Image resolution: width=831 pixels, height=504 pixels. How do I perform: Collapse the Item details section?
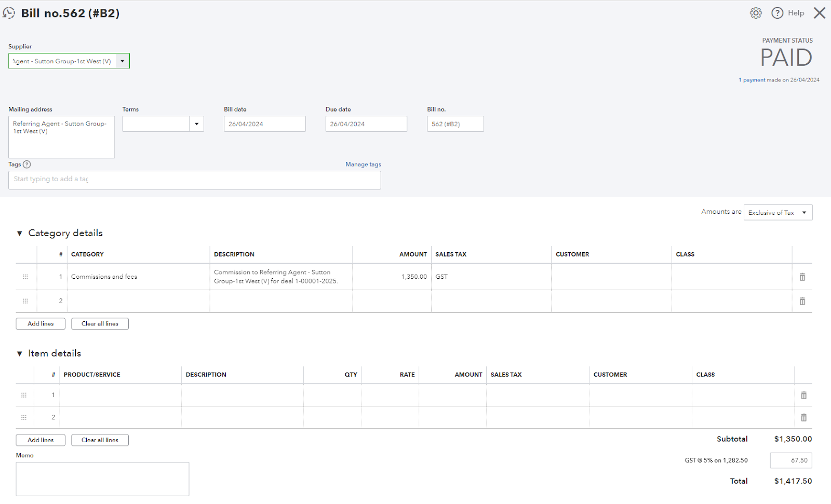20,354
